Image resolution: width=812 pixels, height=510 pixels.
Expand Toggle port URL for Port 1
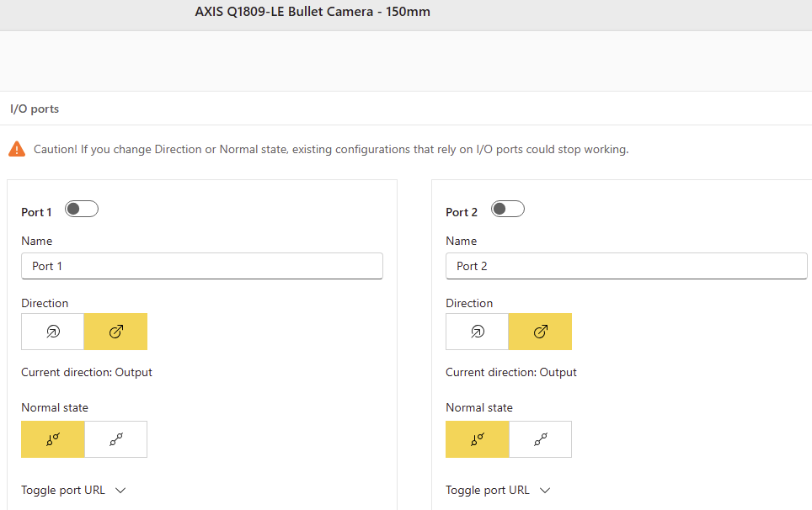pyautogui.click(x=73, y=491)
